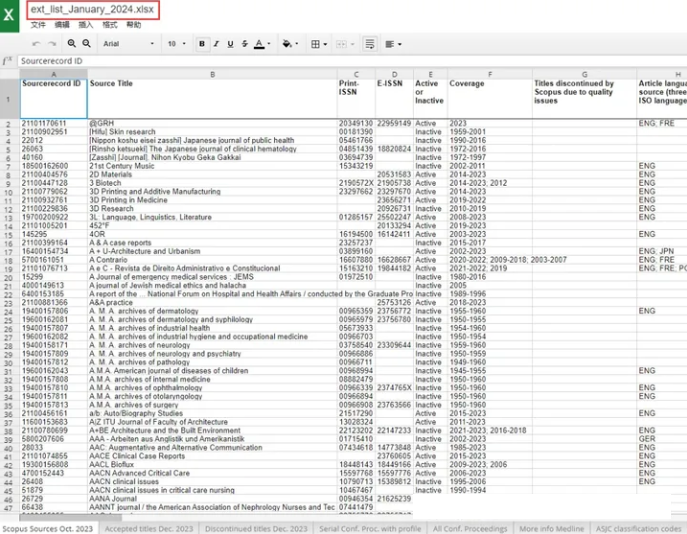The height and width of the screenshot is (534, 687).
Task: Open the Arial font family dropdown
Action: (x=129, y=44)
